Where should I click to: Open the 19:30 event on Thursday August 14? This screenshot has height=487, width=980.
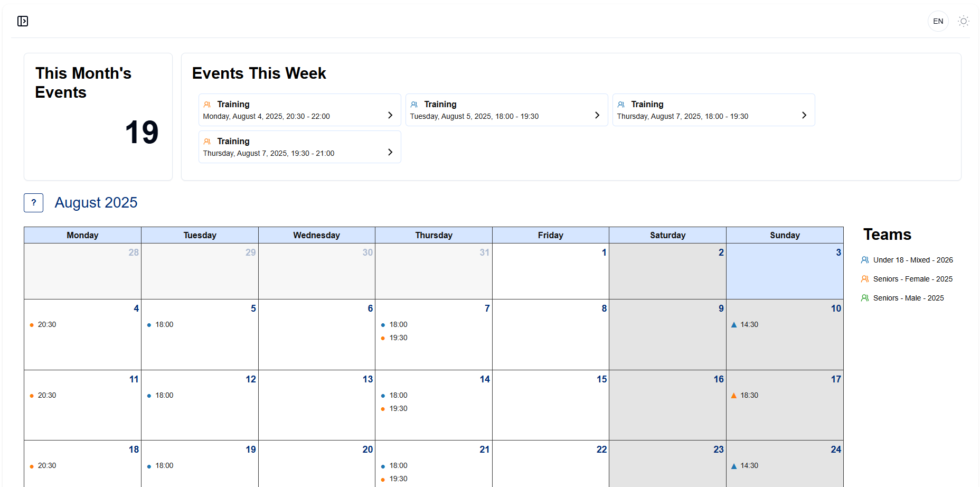(x=398, y=409)
